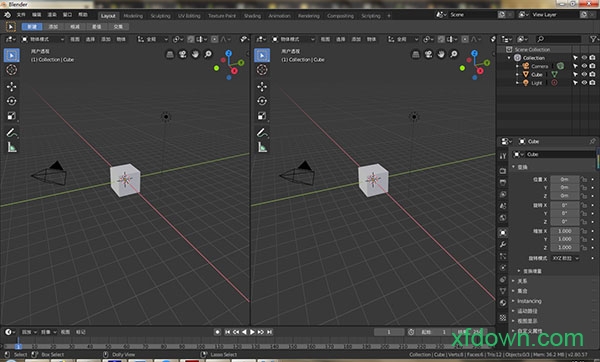Viewport: 600px width, 362px height.
Task: Collapse the Collection tree in outliner
Action: coord(509,58)
